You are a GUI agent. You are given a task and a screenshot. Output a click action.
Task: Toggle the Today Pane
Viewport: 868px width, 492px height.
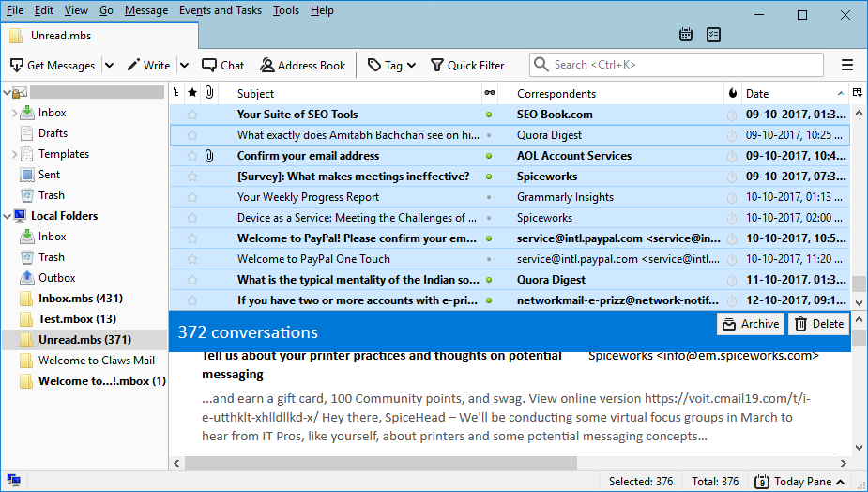click(799, 482)
